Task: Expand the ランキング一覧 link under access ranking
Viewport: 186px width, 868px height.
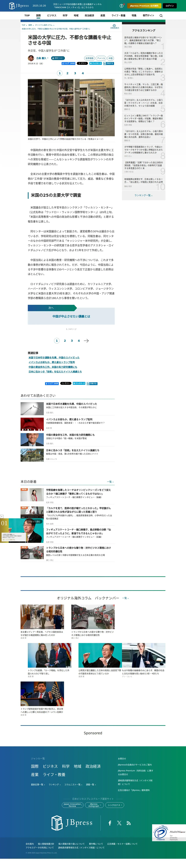Action: click(143, 195)
